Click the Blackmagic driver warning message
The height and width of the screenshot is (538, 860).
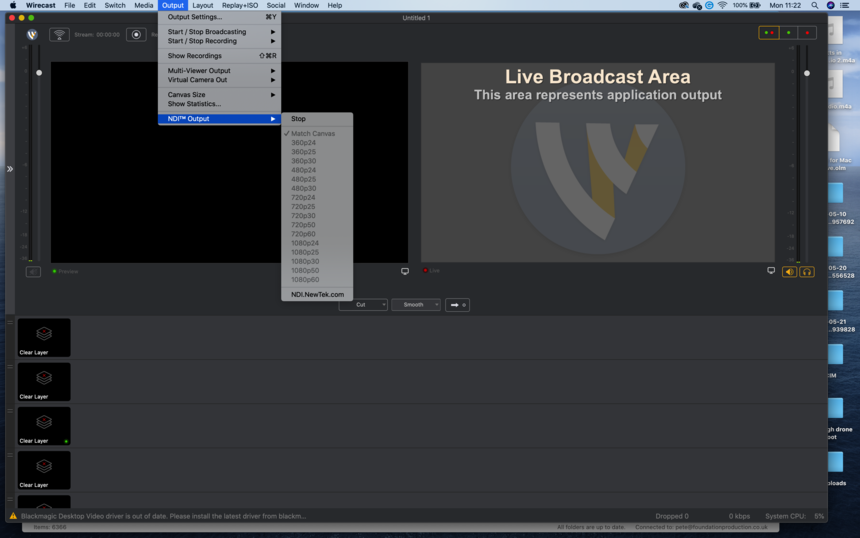(163, 516)
